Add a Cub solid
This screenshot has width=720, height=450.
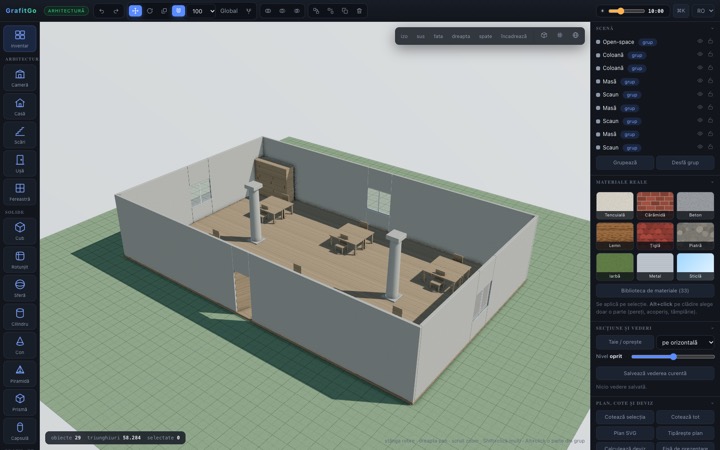pos(20,231)
